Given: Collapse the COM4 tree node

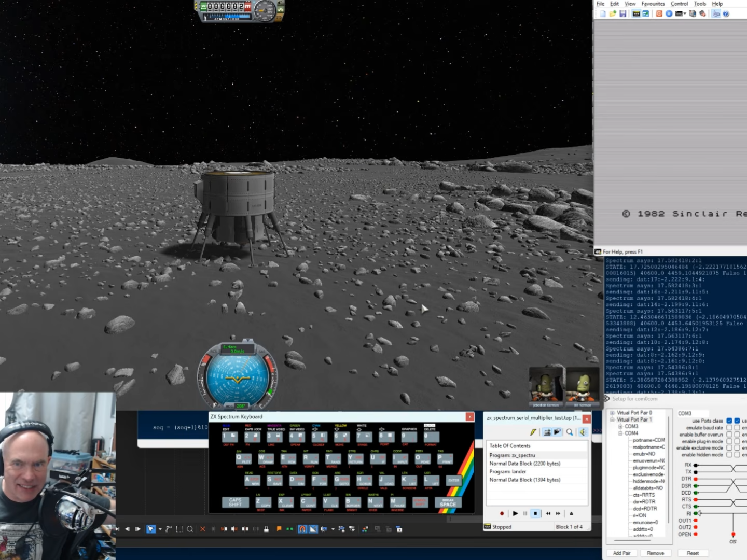Looking at the screenshot, I should pyautogui.click(x=620, y=433).
